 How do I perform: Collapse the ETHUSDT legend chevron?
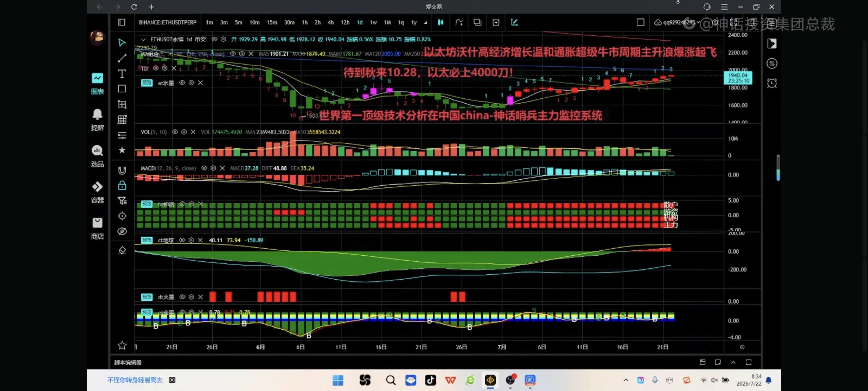[x=143, y=39]
